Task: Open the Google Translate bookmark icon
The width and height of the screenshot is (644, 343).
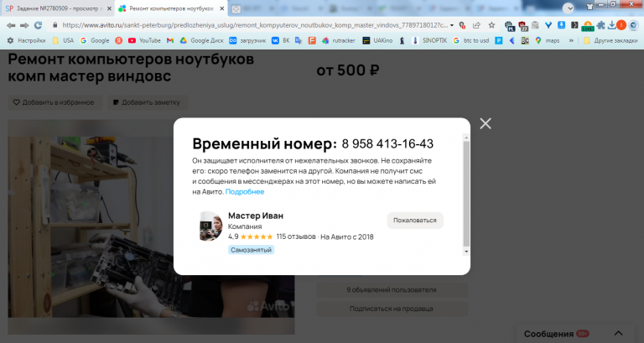Action: click(x=299, y=40)
